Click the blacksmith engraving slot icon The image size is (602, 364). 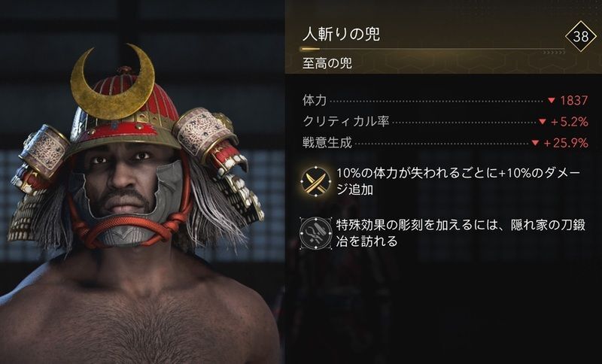315,234
